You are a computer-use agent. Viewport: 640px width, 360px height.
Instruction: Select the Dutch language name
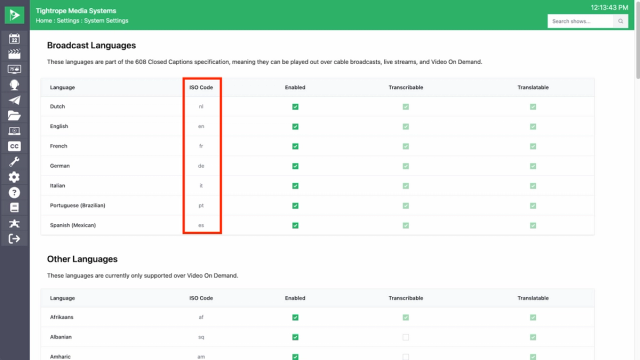tap(58, 107)
